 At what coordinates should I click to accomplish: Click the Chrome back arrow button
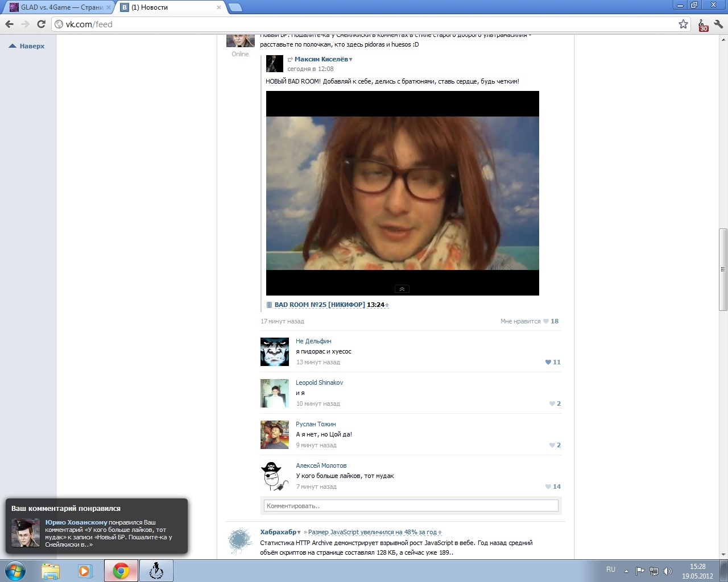(9, 24)
